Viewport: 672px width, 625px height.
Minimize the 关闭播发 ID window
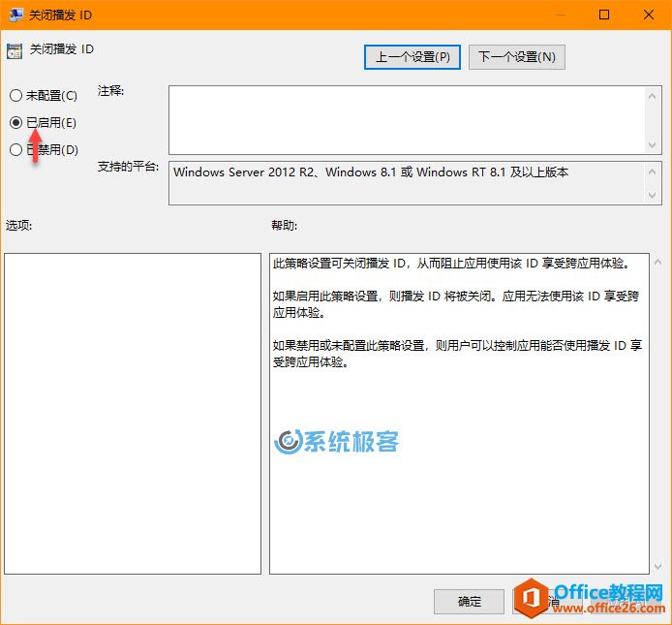click(560, 15)
